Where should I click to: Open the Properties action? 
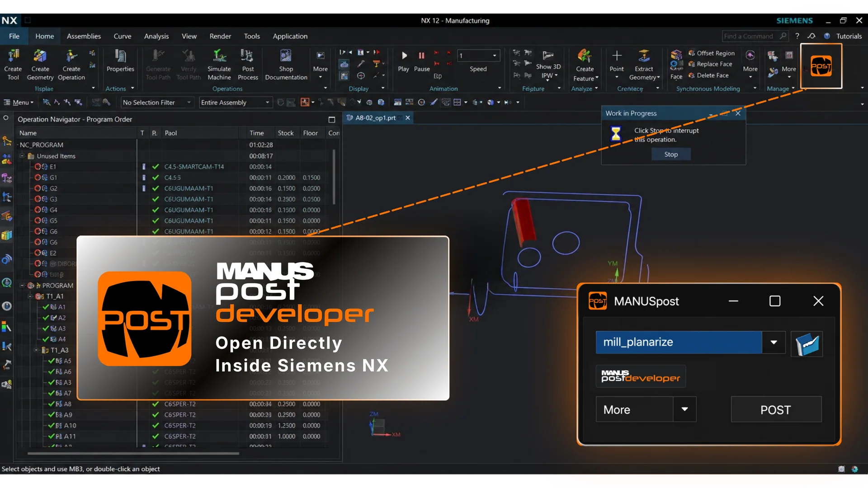[x=120, y=61]
